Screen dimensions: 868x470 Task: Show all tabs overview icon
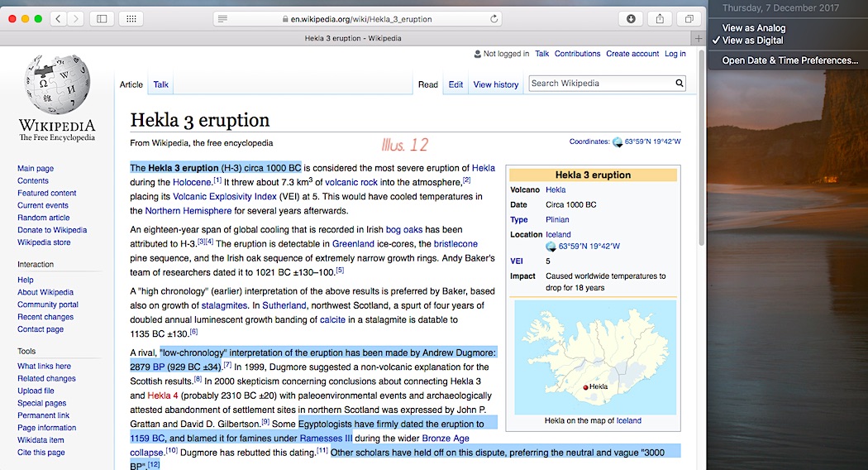689,19
